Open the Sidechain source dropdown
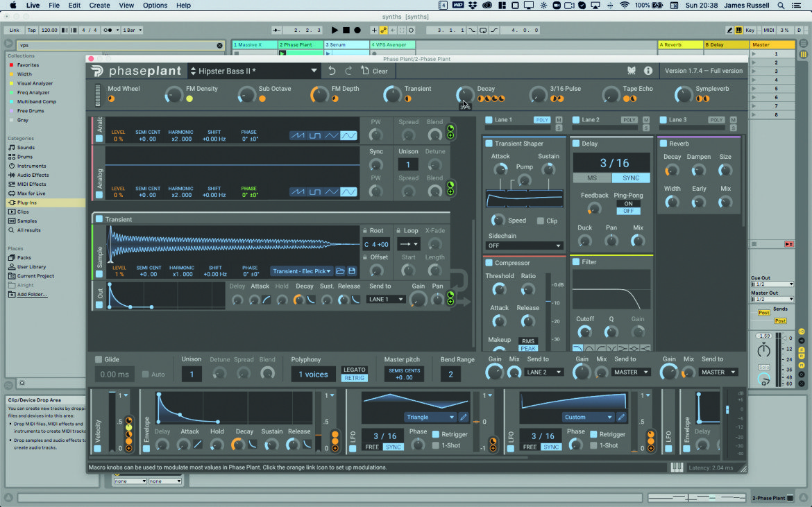The width and height of the screenshot is (812, 507). (x=524, y=246)
